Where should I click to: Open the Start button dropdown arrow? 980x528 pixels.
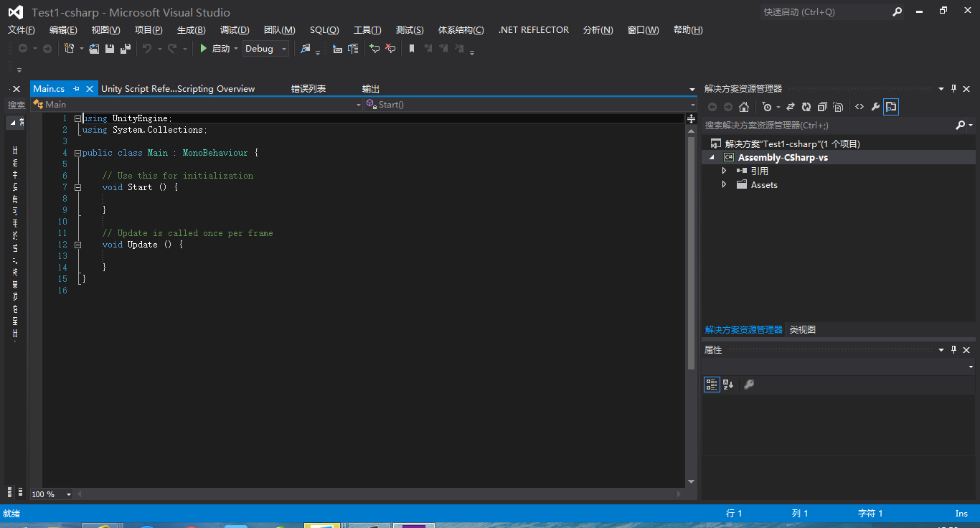236,49
